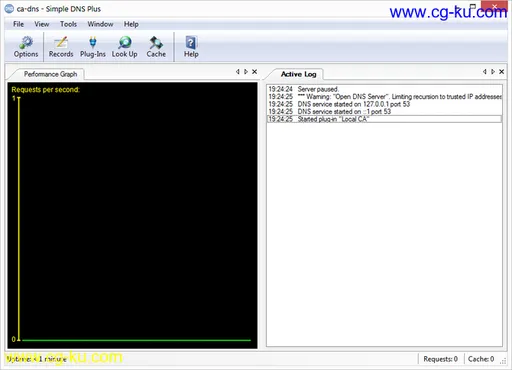Screen dimensions: 512x370
Task: Open the File menu
Action: point(18,24)
